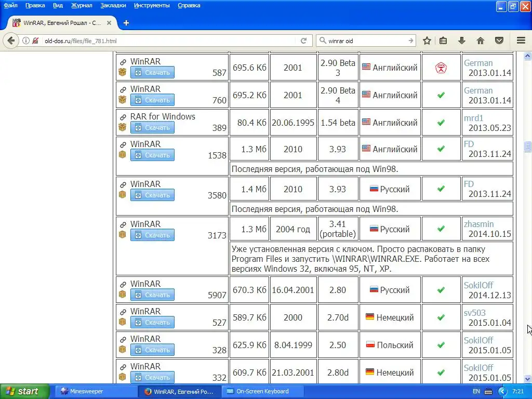
Task: Close the WinRAR browser tab
Action: tap(109, 23)
